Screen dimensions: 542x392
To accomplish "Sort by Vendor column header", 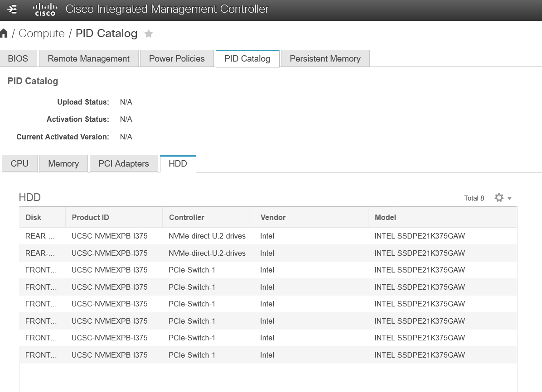I will 273,217.
